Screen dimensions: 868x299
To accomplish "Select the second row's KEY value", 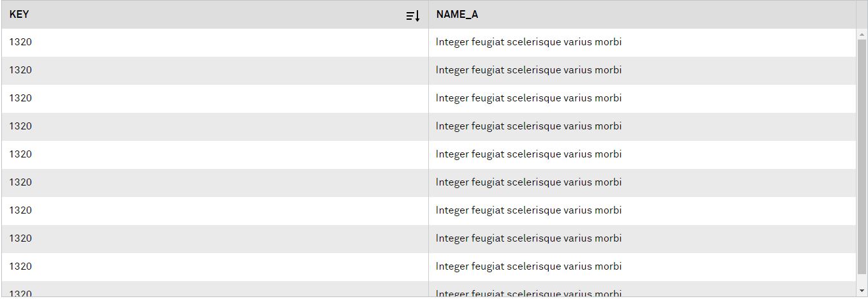I will (20, 70).
